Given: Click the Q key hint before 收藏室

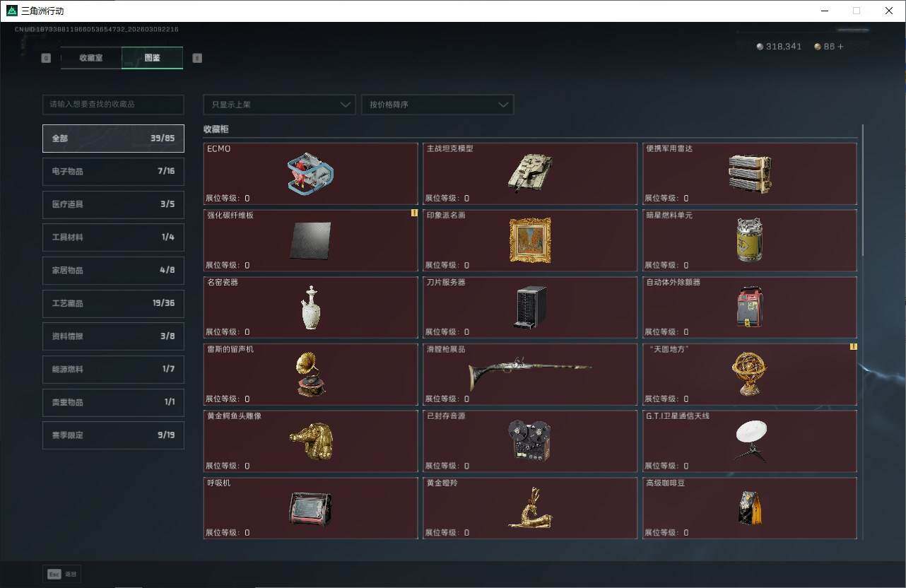Looking at the screenshot, I should (x=46, y=58).
